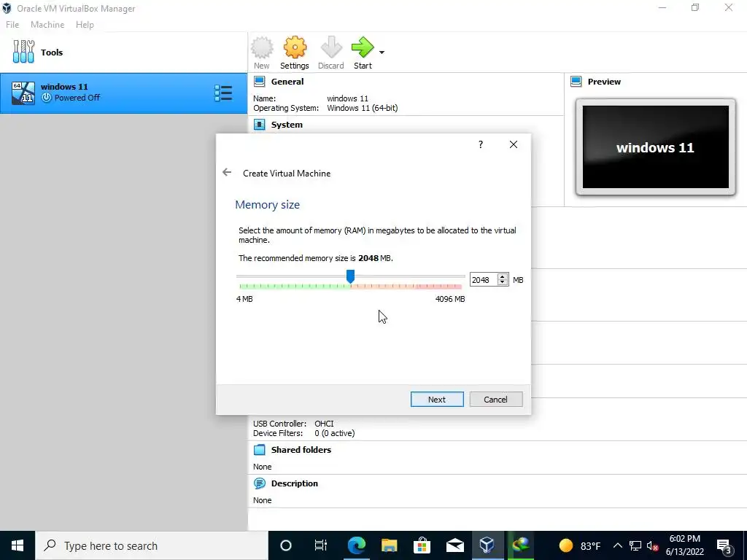
Task: Open File Explorer from taskbar
Action: point(390,545)
